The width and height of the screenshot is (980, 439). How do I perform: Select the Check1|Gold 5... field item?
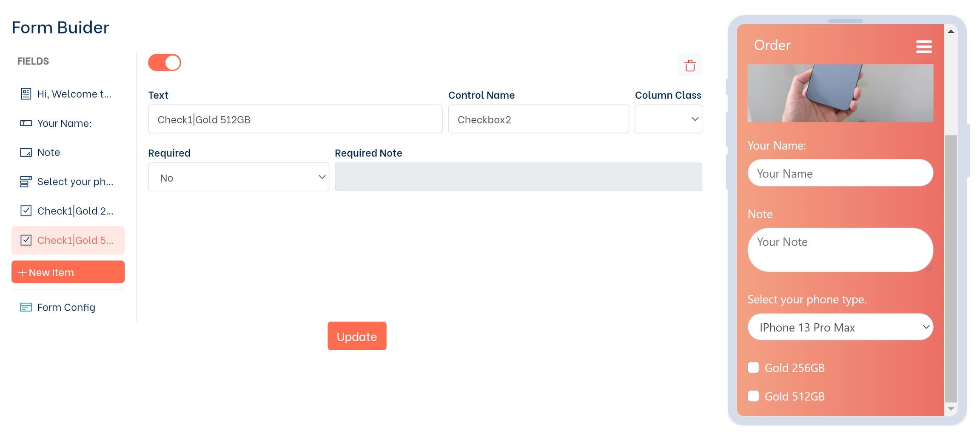pyautogui.click(x=75, y=240)
